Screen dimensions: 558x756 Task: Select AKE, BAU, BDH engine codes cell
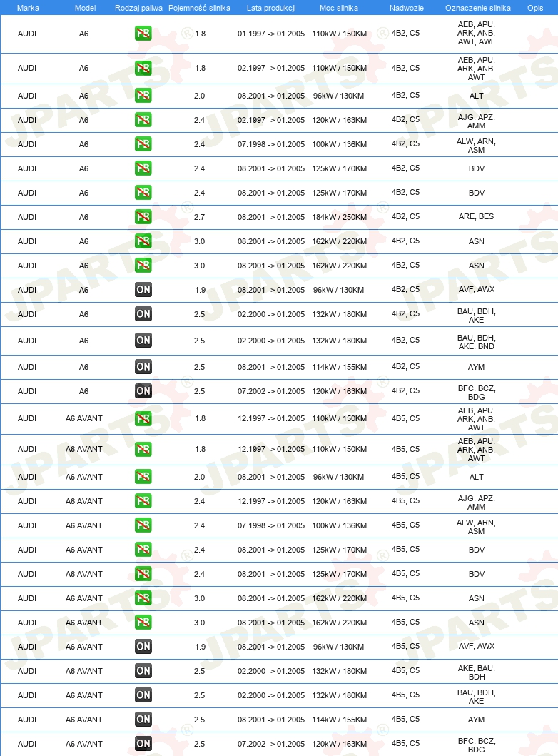pos(476,672)
